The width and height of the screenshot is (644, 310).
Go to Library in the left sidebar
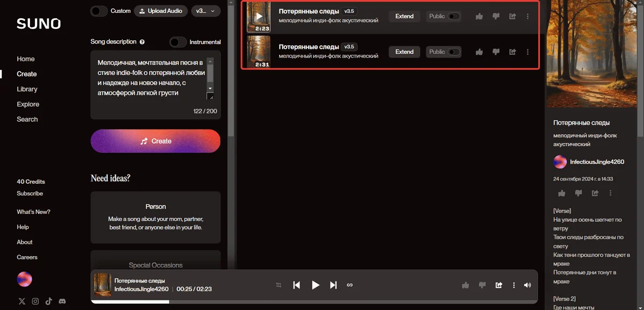[x=27, y=89]
